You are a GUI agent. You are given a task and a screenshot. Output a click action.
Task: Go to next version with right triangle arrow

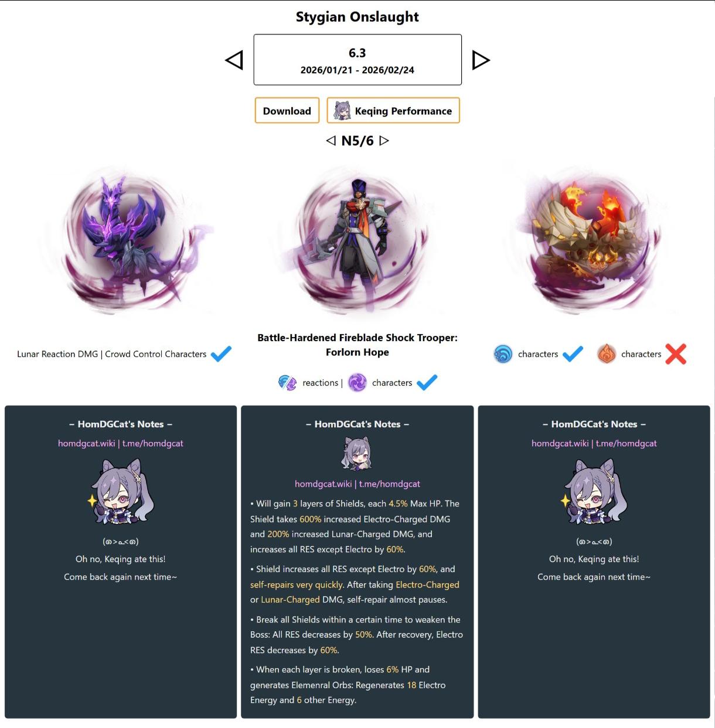point(481,60)
